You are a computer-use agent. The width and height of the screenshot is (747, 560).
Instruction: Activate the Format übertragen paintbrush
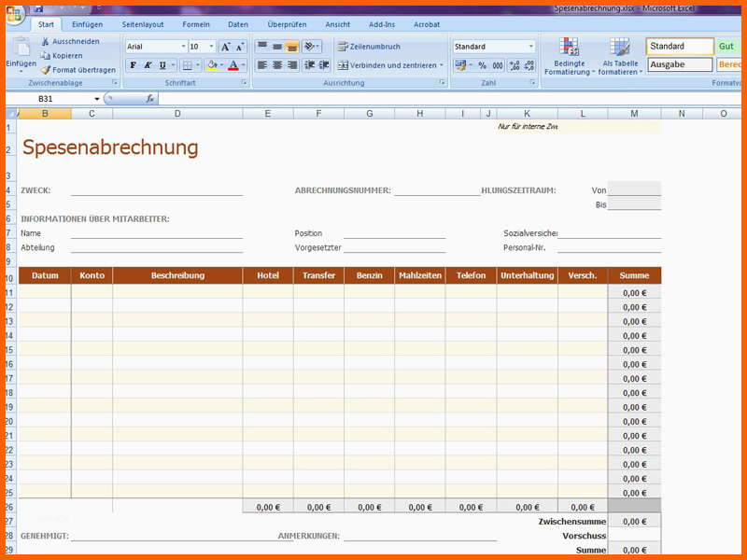(78, 70)
